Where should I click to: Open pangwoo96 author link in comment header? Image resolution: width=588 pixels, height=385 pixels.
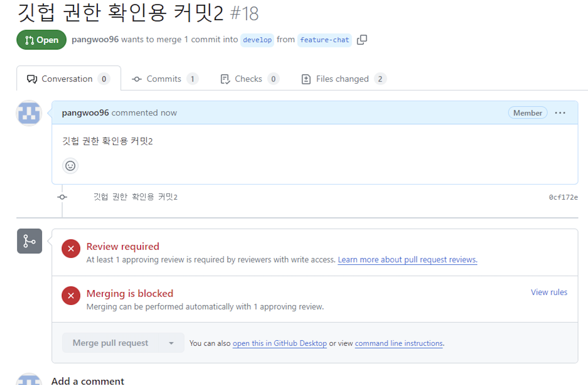[x=85, y=113]
